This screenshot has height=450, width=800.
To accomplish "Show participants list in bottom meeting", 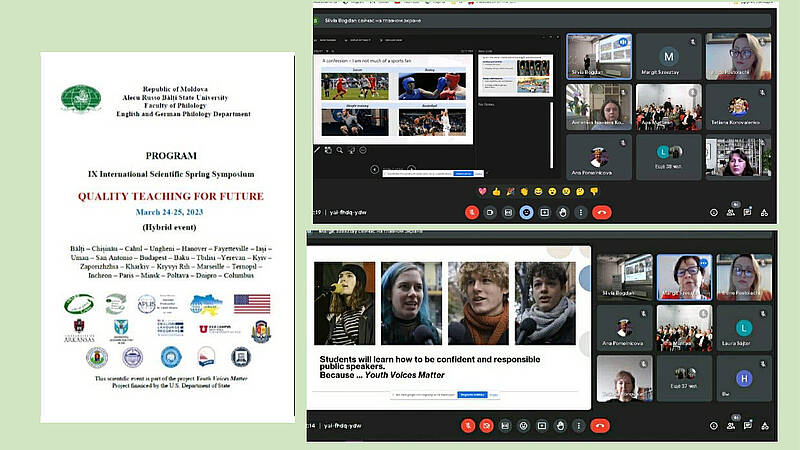I will click(x=729, y=425).
